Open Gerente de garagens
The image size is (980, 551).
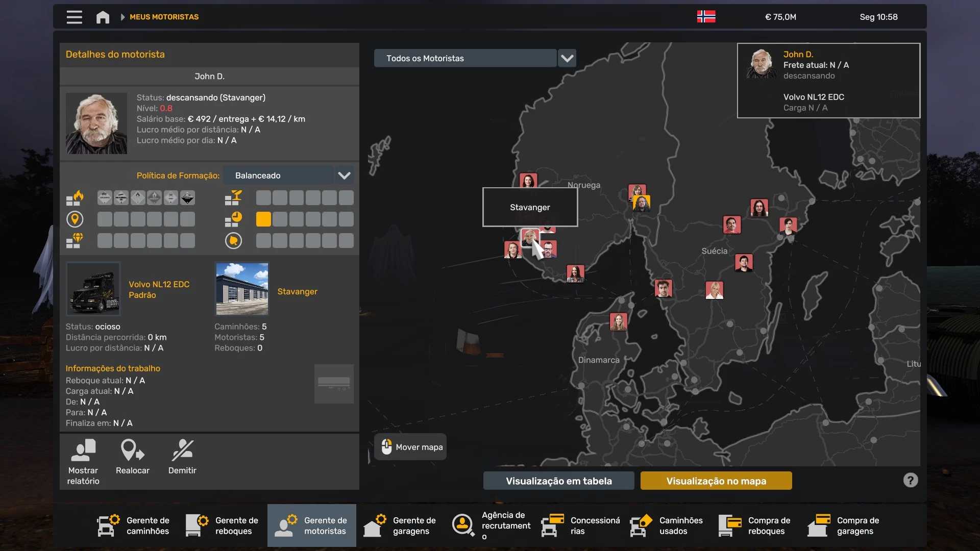400,525
